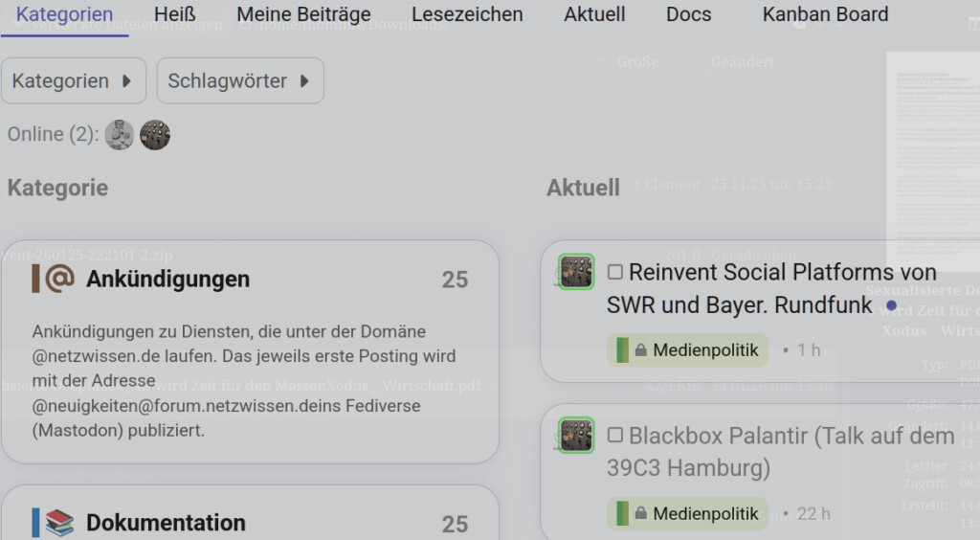The width and height of the screenshot is (980, 540).
Task: Open the Ankündigungen category title link
Action: pos(167,280)
